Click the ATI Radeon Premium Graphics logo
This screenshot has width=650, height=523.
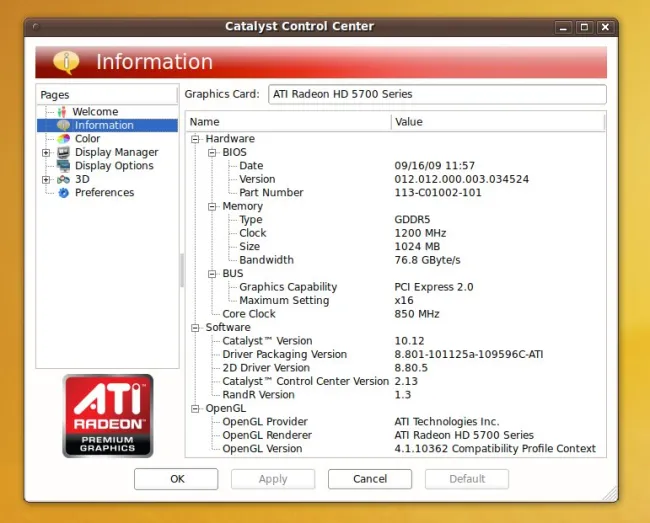point(108,415)
